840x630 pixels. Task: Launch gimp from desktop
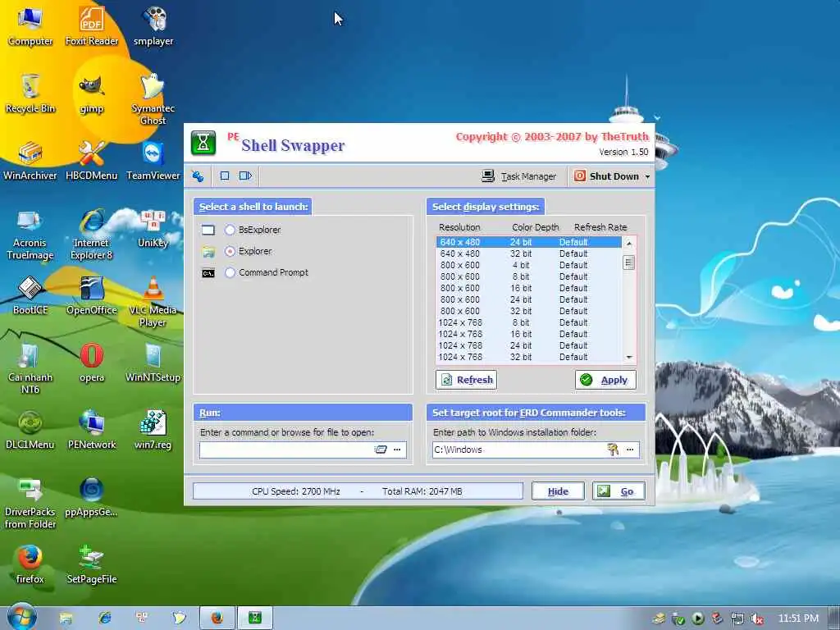[x=92, y=94]
